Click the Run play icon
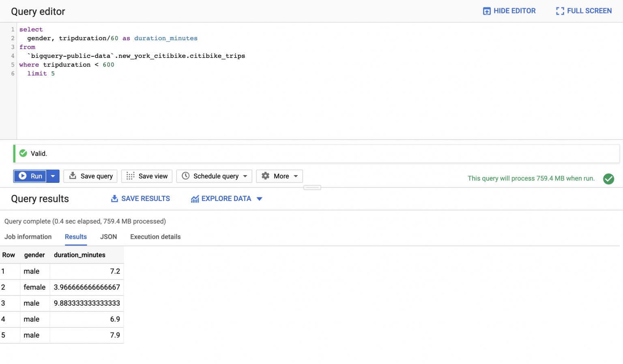This screenshot has height=364, width=623. 23,176
